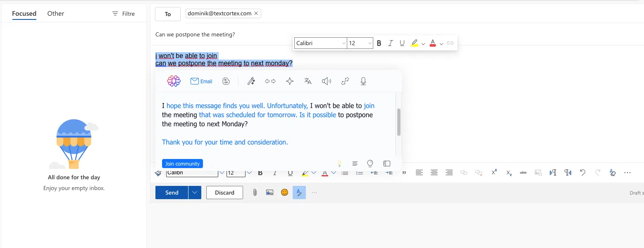Expand the Send options dropdown arrow
644x248 pixels.
click(x=195, y=193)
